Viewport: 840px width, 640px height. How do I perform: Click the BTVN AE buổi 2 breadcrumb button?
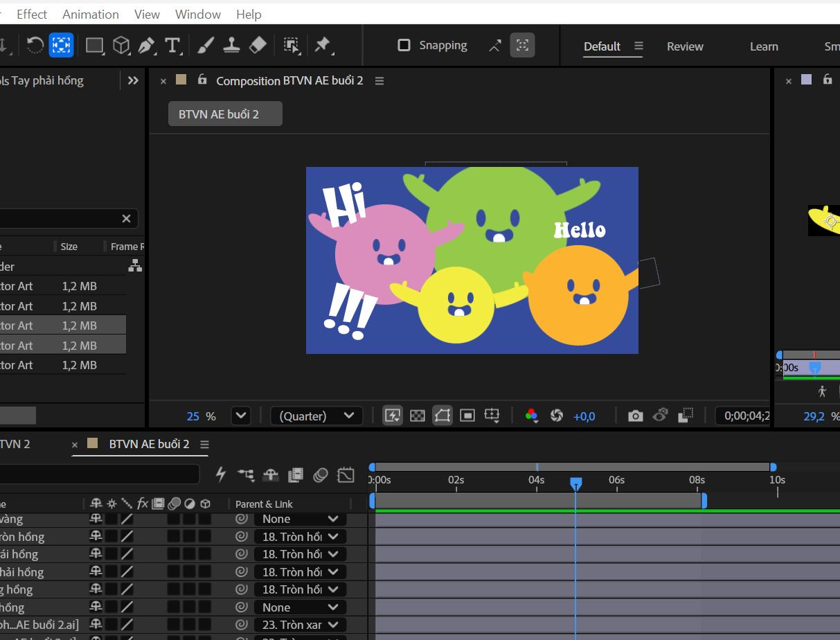coord(225,114)
